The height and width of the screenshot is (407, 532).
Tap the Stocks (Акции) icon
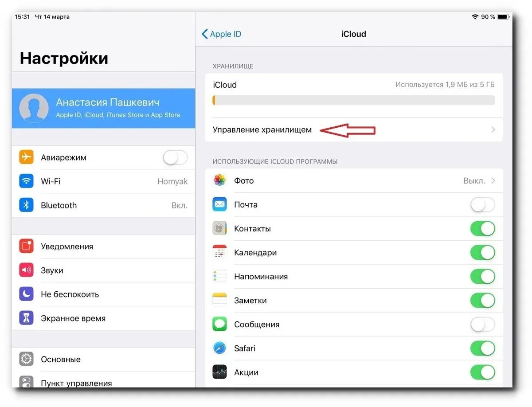[x=219, y=372]
